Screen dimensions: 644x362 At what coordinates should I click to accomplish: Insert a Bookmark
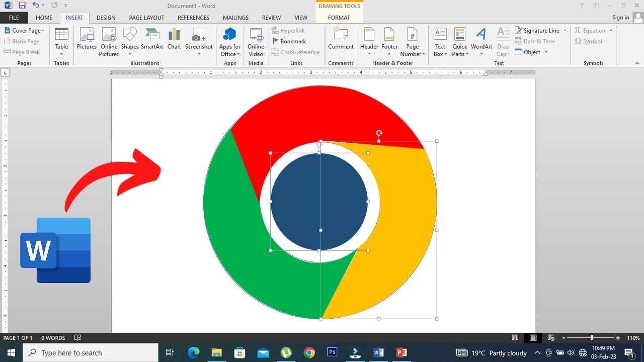[289, 41]
